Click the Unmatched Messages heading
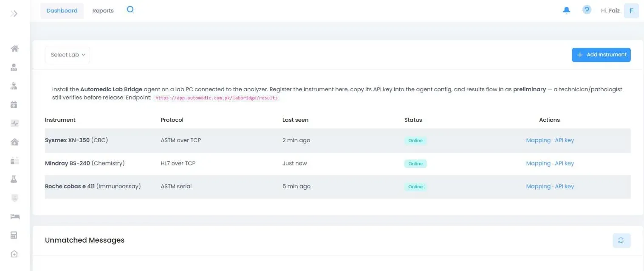 (x=85, y=240)
